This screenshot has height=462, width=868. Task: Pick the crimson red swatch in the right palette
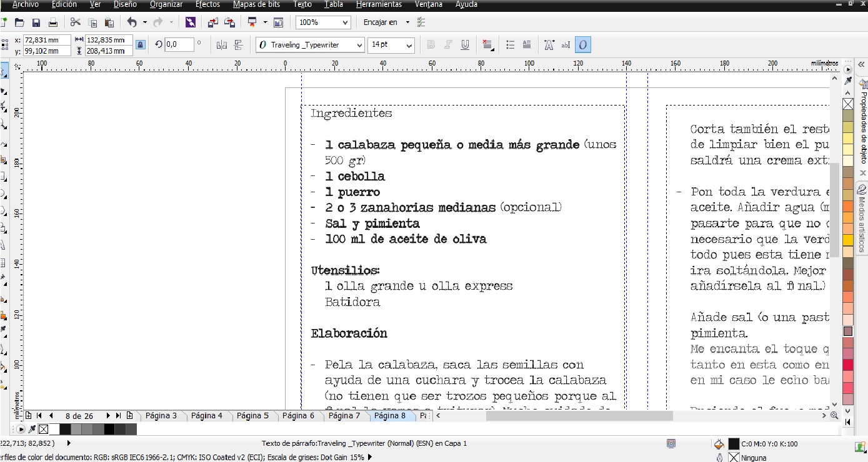pyautogui.click(x=848, y=365)
